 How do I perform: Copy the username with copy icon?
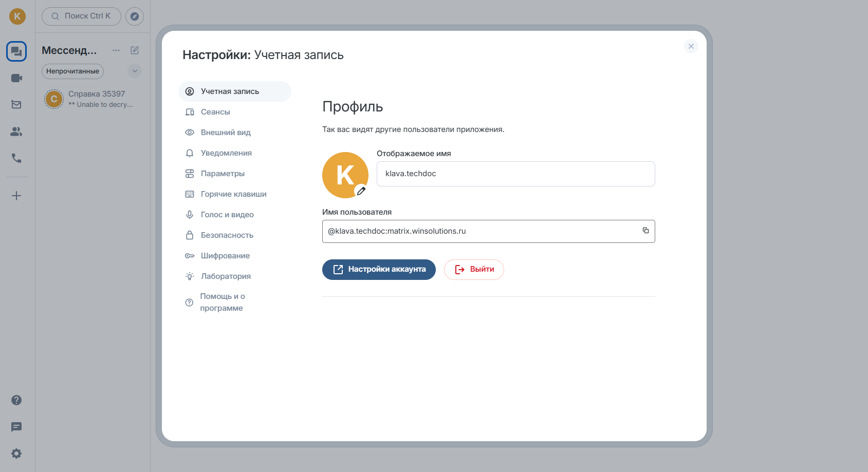point(645,231)
